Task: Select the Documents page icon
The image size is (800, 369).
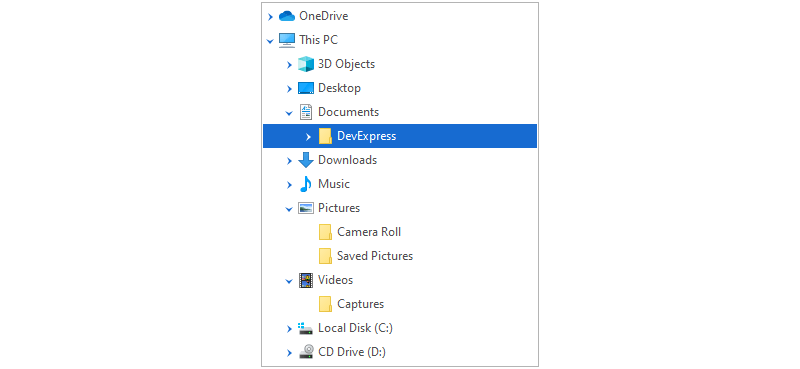Action: (x=306, y=112)
